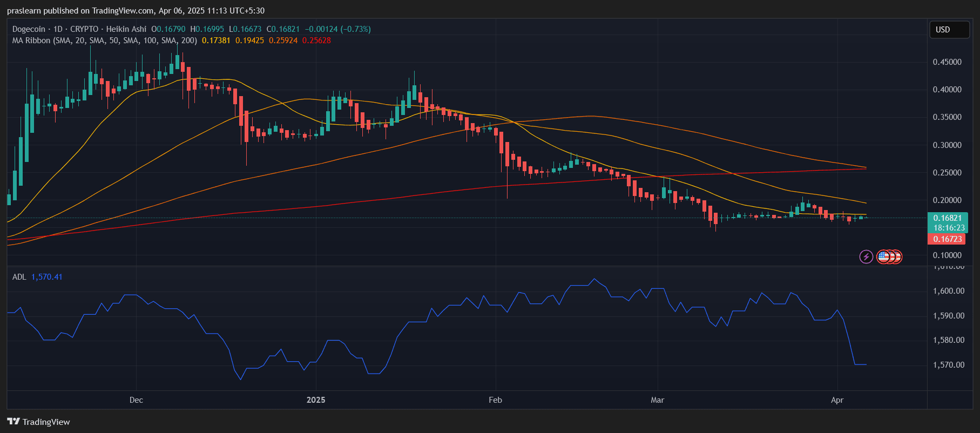The height and width of the screenshot is (433, 980).
Task: Click the green current price label 0.16821
Action: (x=947, y=218)
